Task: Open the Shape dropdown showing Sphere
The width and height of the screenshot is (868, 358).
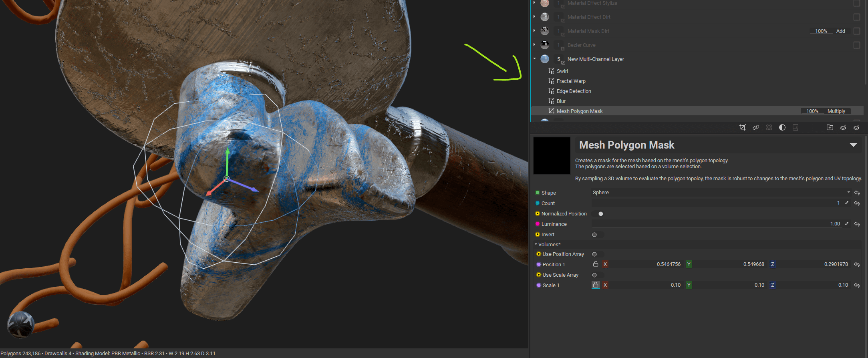Action: (720, 193)
